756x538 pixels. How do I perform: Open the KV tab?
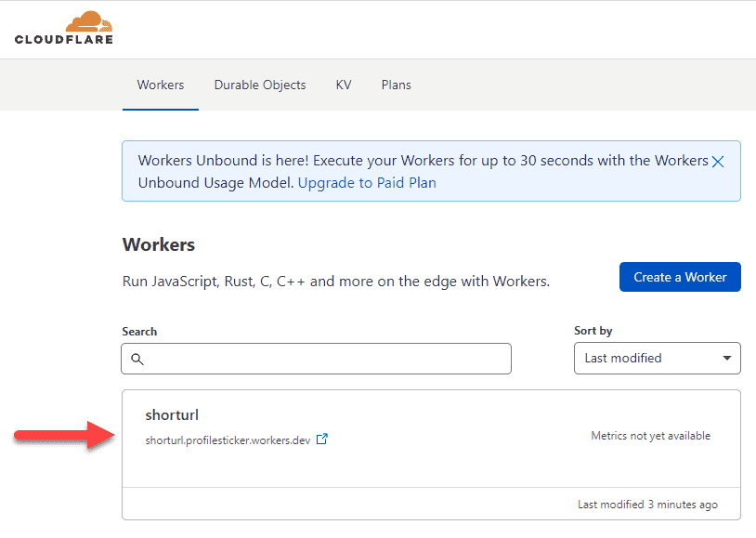click(x=344, y=85)
